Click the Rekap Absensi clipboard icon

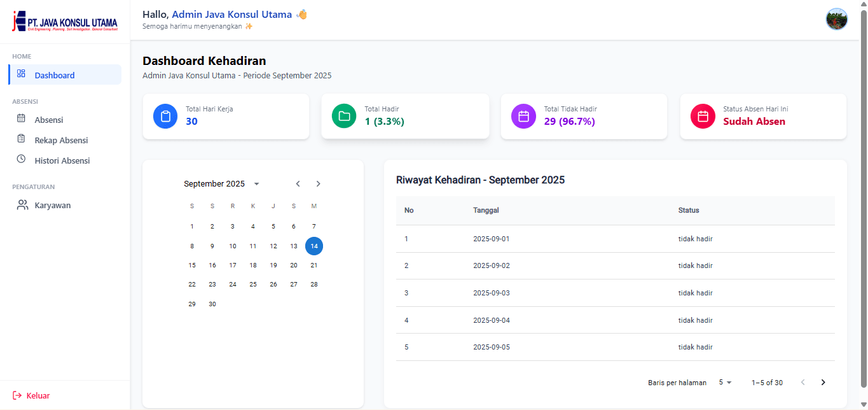point(21,139)
